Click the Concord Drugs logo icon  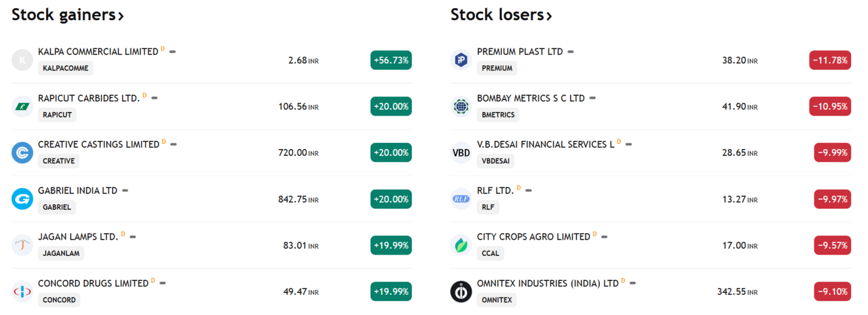[22, 291]
